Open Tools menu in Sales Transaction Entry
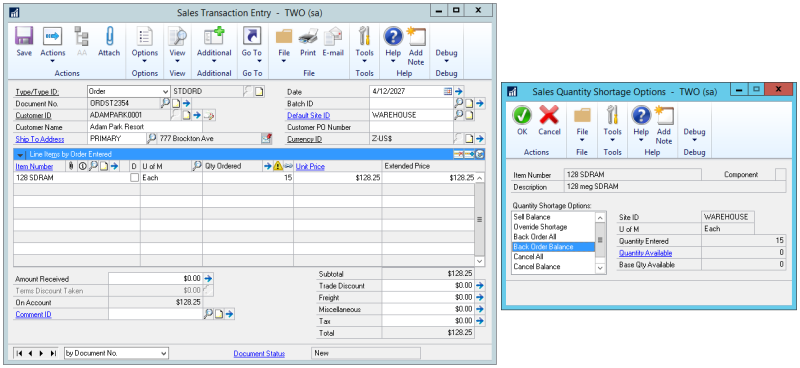The height and width of the screenshot is (368, 800). point(365,45)
